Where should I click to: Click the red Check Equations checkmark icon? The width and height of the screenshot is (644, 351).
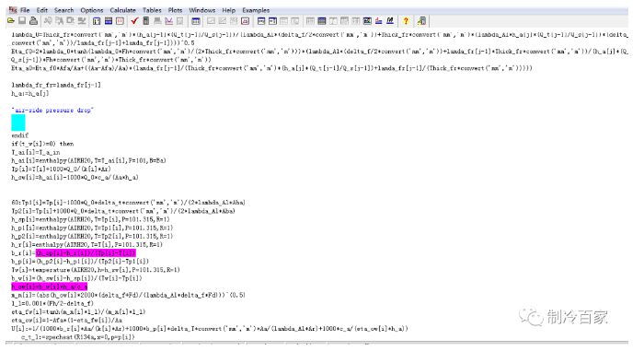[x=134, y=20]
